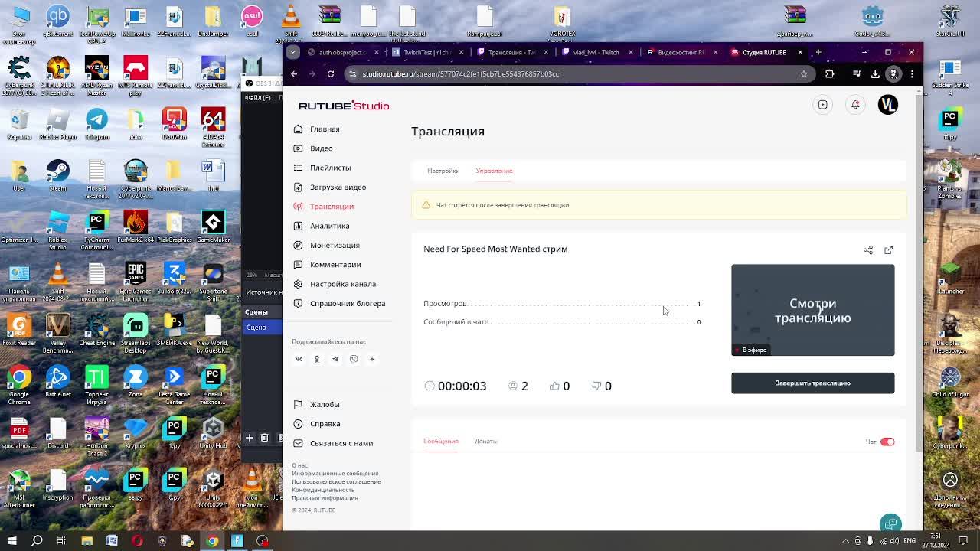Open the Главная sidebar item
This screenshot has width=980, height=551.
(325, 129)
